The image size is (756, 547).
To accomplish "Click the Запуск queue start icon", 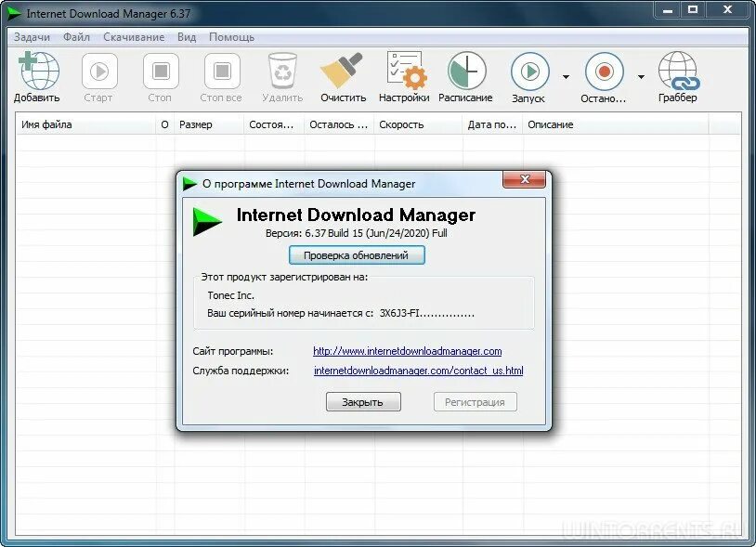I will (530, 72).
